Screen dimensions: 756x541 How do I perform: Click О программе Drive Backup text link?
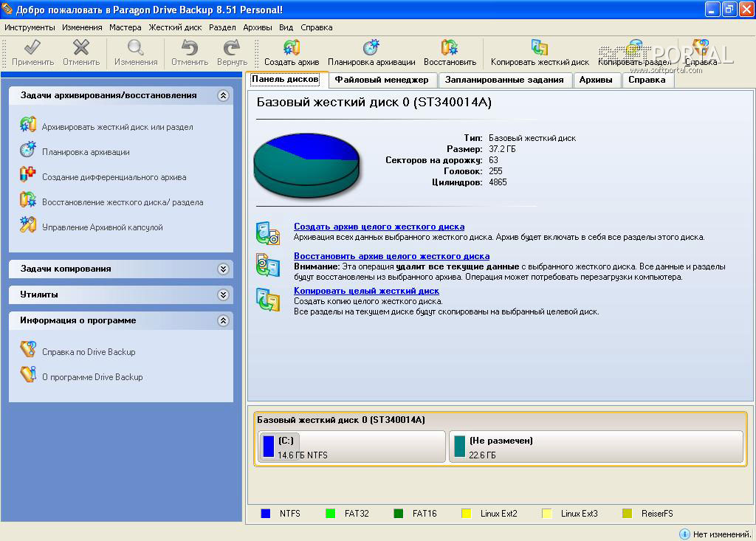(92, 377)
